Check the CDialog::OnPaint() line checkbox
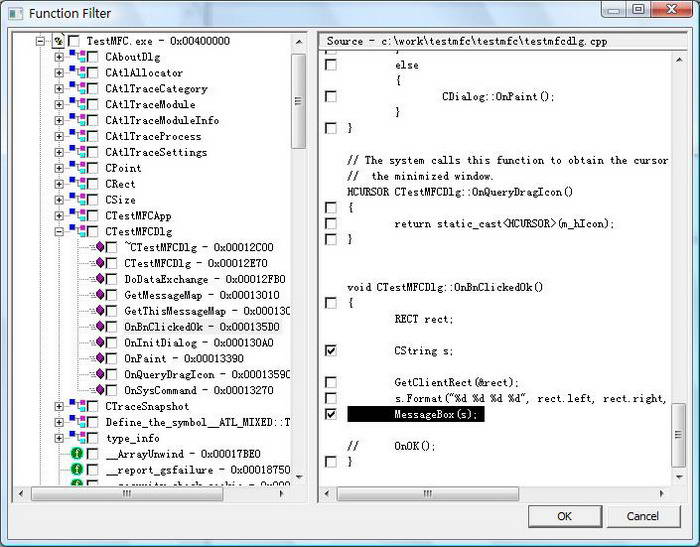 click(331, 96)
